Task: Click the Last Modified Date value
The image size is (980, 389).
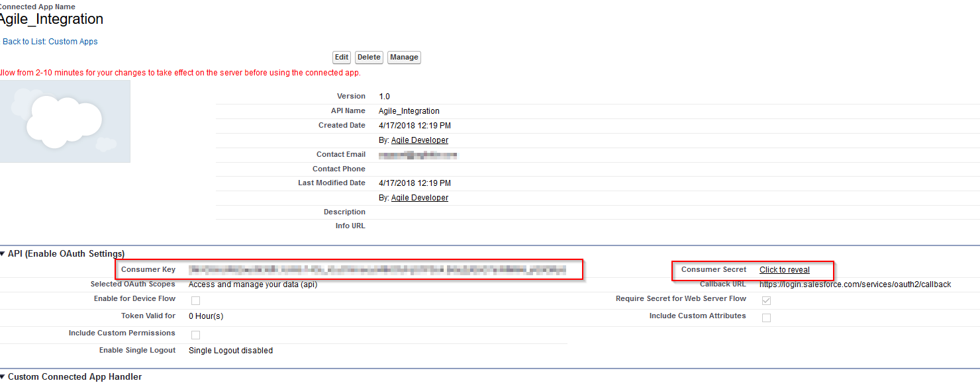Action: (x=415, y=183)
